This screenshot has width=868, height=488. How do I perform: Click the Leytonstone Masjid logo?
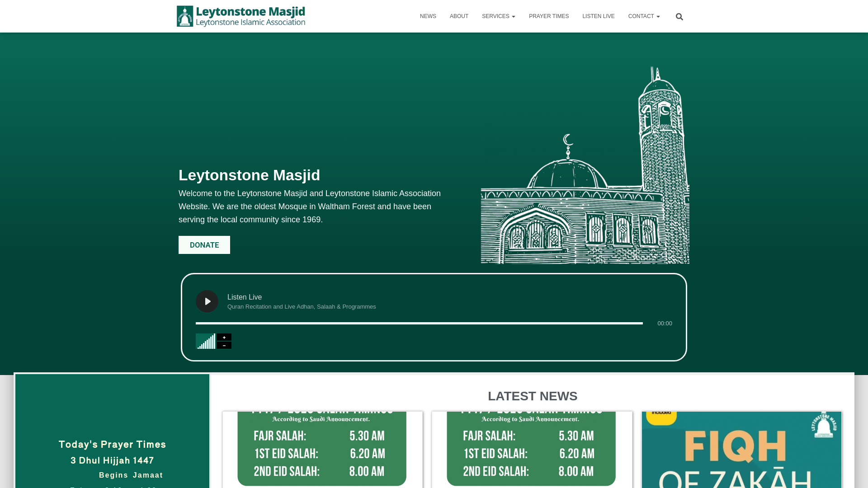click(x=241, y=16)
